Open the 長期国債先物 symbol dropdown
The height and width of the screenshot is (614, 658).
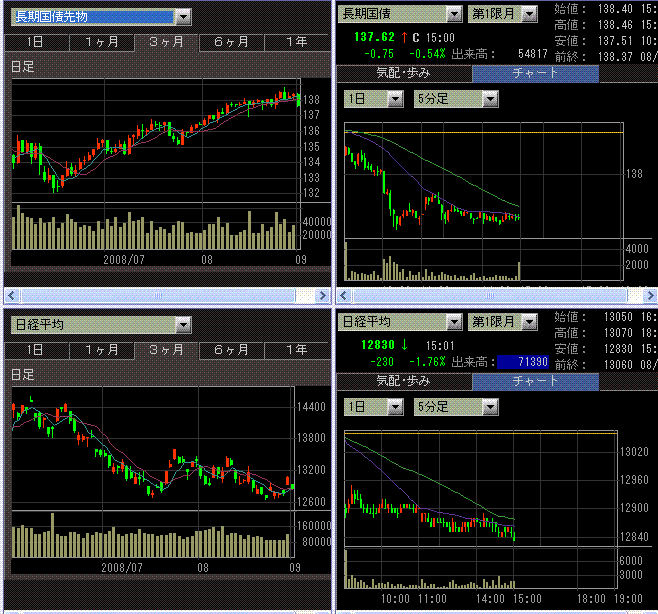pyautogui.click(x=181, y=17)
